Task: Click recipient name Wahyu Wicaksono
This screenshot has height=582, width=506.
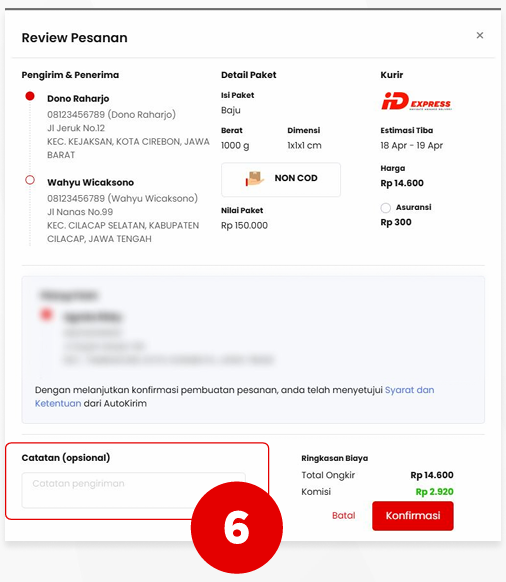Action: [90, 183]
